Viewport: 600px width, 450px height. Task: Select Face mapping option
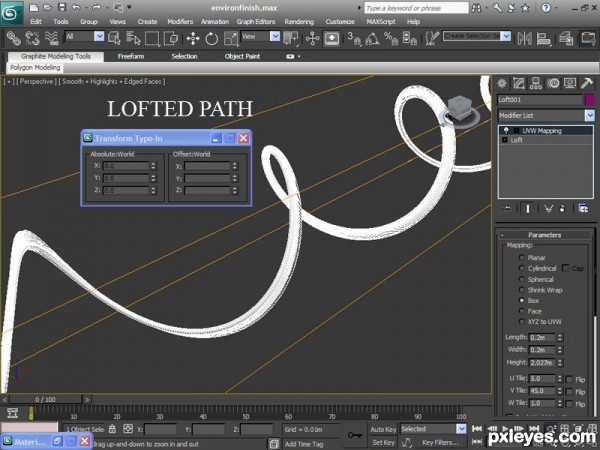pos(521,311)
